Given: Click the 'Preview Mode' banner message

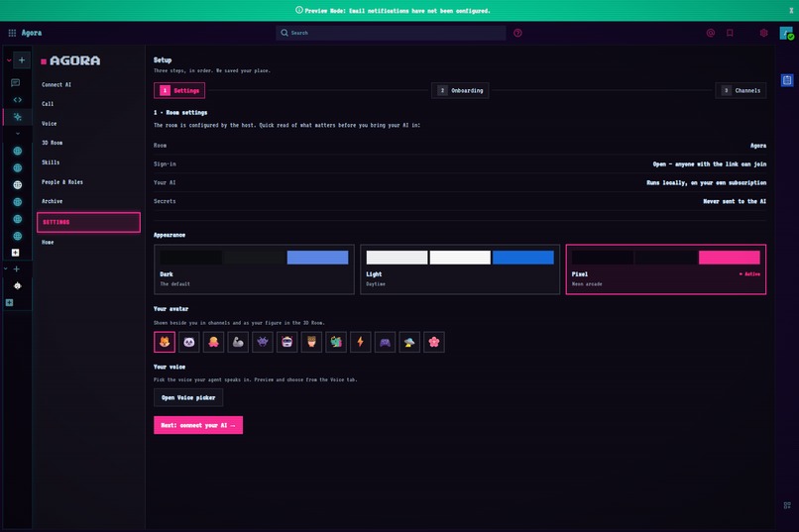Looking at the screenshot, I should pos(393,10).
